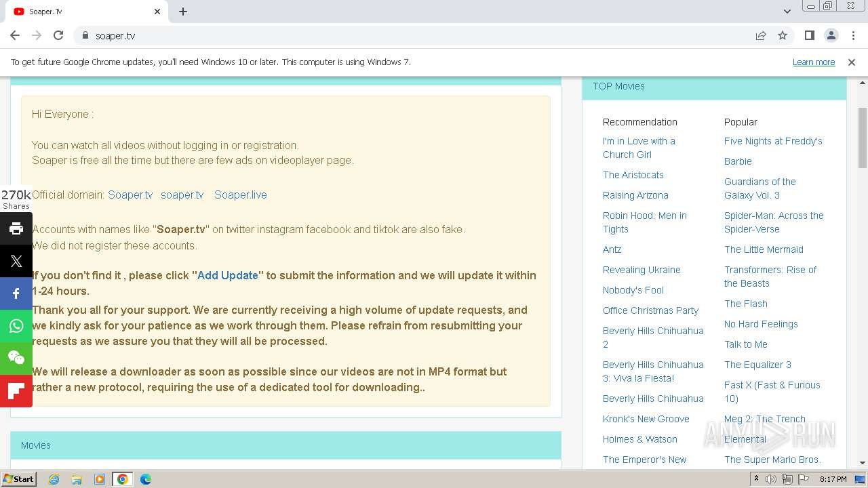The width and height of the screenshot is (868, 488).
Task: Open the Barbie movie link
Action: (x=738, y=161)
